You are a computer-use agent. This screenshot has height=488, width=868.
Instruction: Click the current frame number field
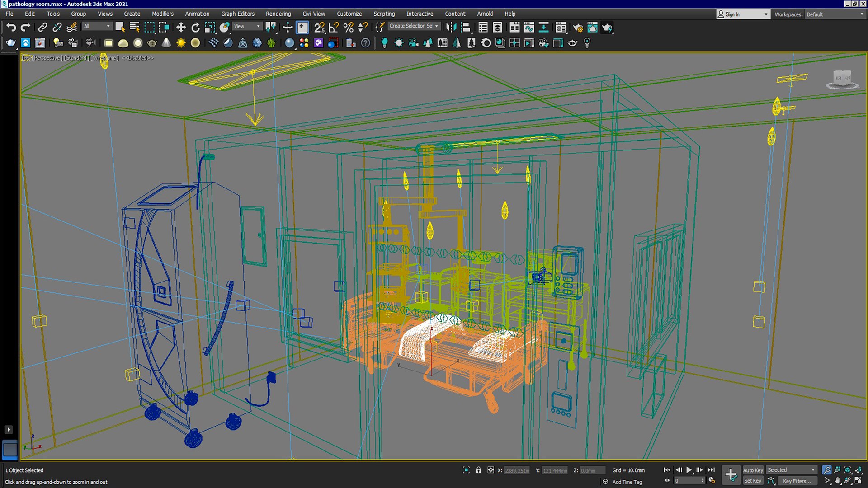pos(686,481)
